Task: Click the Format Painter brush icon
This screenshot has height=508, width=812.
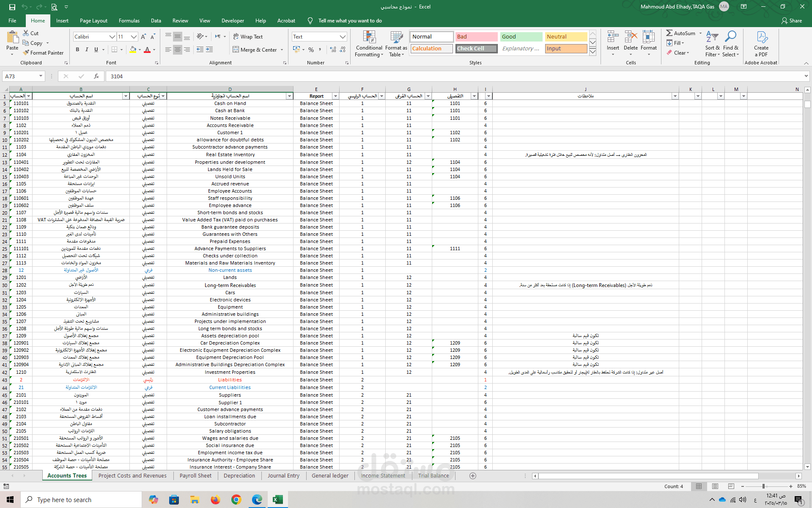Action: pos(26,53)
